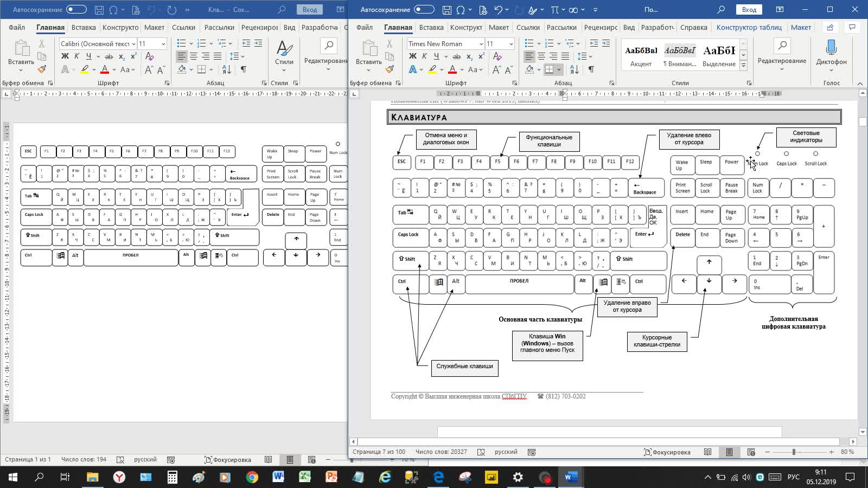Switch to Read Mode in right status bar
Image resolution: width=868 pixels, height=488 pixels.
click(x=707, y=452)
